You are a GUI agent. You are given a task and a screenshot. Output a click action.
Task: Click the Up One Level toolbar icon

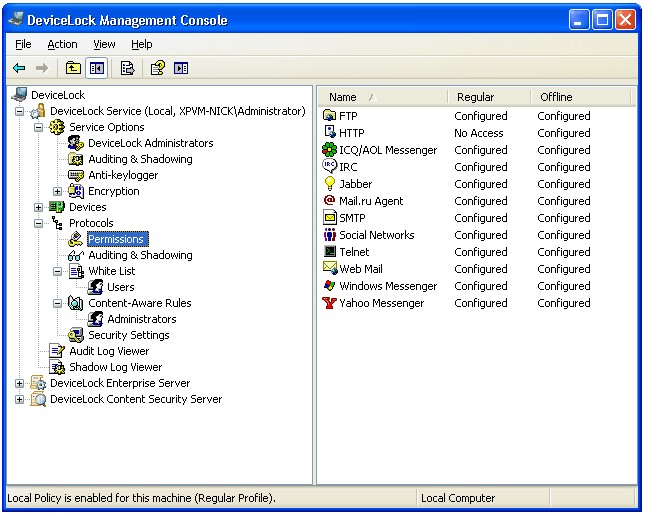pos(73,68)
